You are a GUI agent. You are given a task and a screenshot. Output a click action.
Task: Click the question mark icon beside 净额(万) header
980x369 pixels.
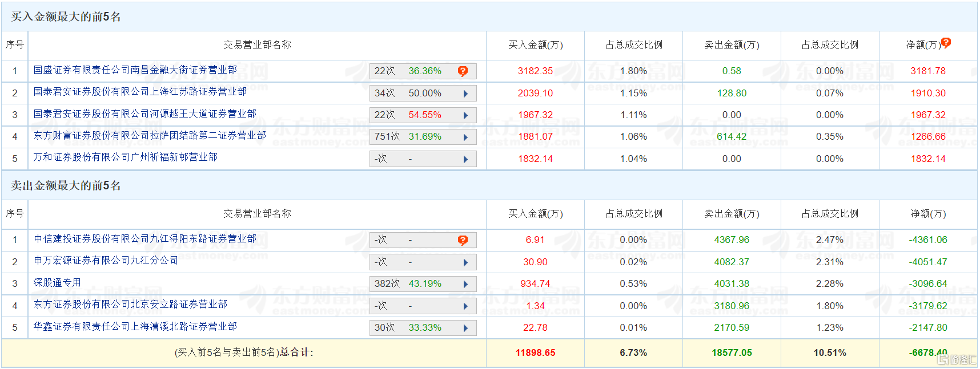coord(946,43)
